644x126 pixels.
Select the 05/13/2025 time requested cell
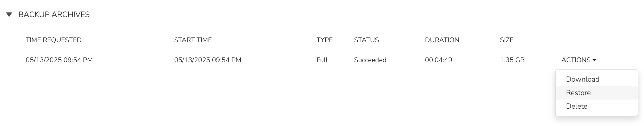point(59,60)
